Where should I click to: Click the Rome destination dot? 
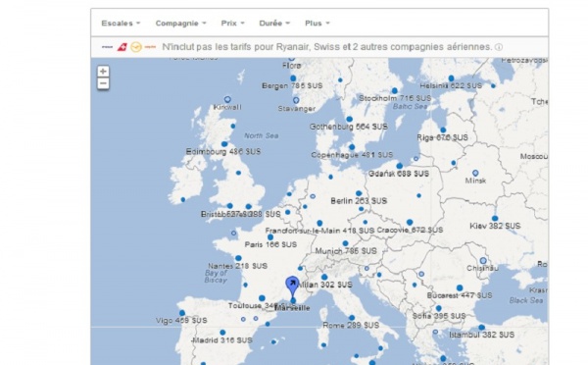pos(352,318)
